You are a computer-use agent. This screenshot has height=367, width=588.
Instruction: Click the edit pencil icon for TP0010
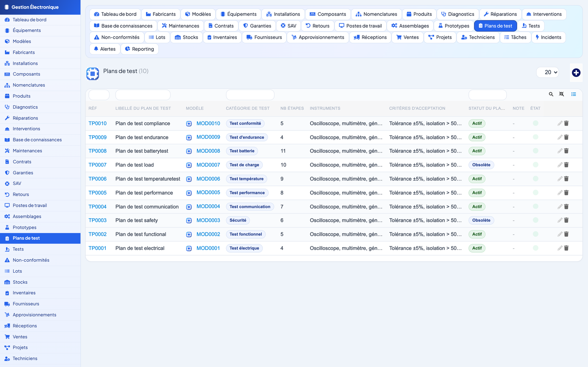pos(560,123)
